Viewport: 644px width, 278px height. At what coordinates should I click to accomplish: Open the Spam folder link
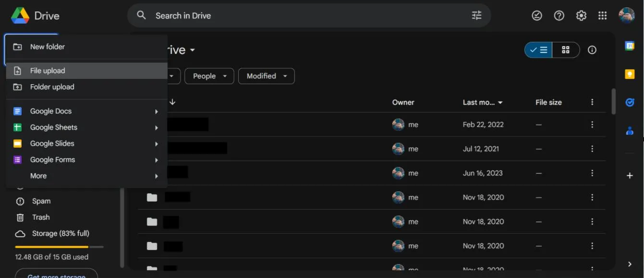(41, 201)
